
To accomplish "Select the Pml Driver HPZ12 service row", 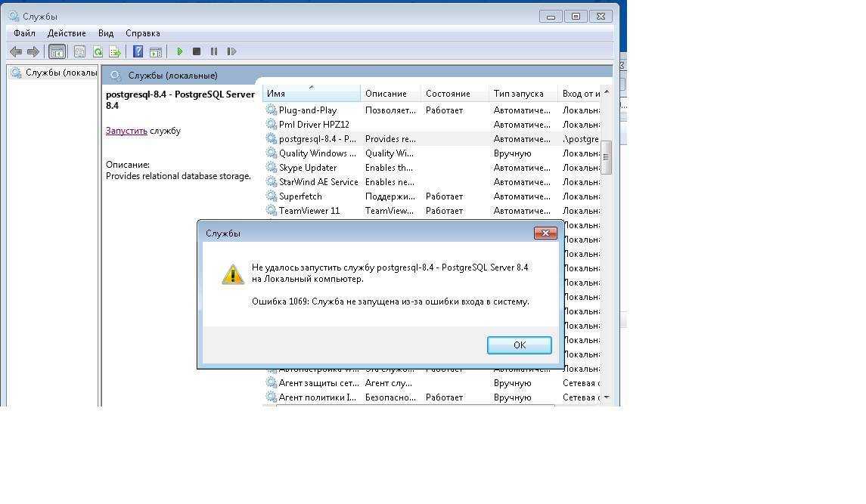I will pos(433,125).
